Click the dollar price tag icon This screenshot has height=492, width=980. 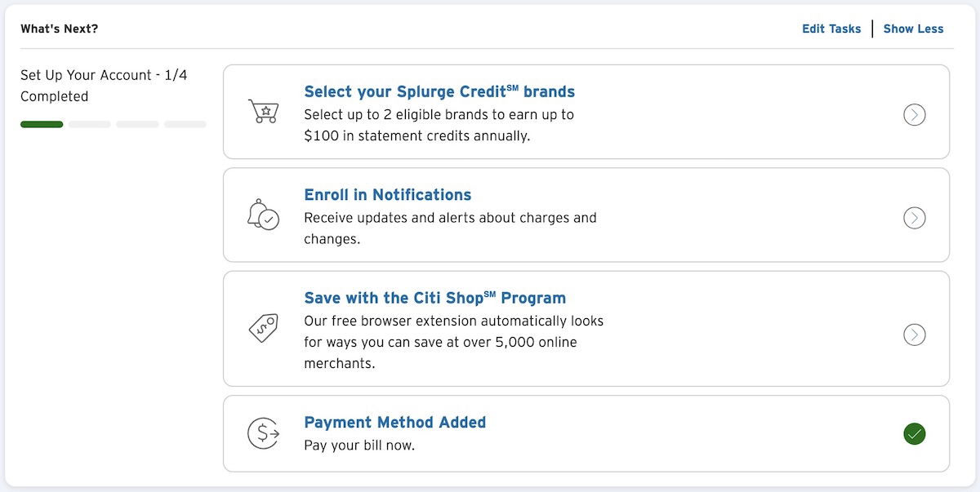click(263, 328)
